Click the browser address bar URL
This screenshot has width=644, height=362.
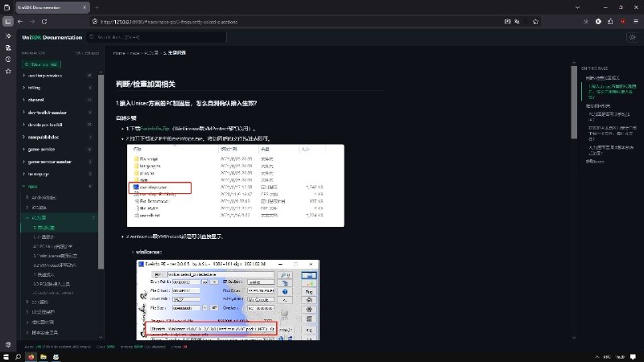pyautogui.click(x=169, y=22)
